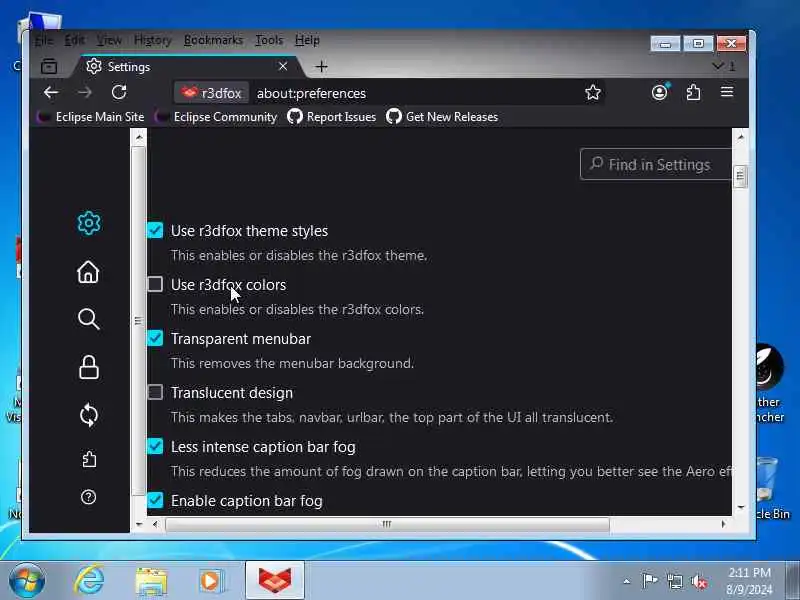Uncheck Use r3dfox theme styles
Screen dimensions: 800x600
(x=155, y=230)
